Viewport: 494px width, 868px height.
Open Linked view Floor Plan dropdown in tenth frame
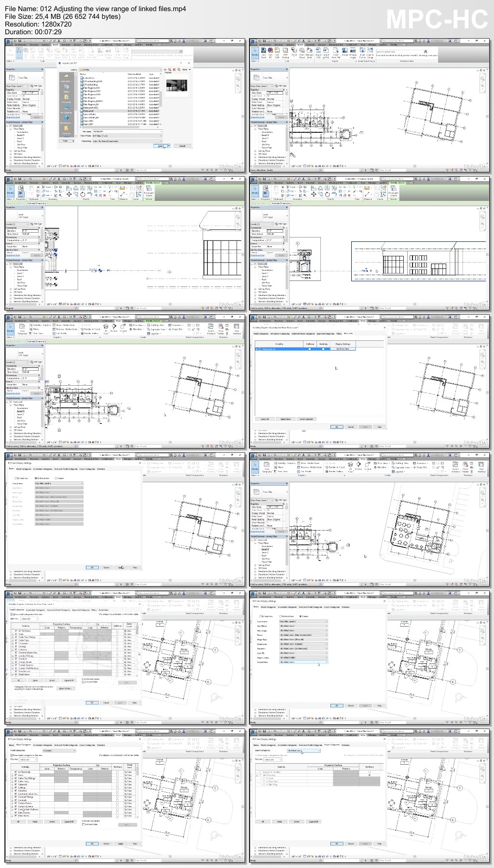point(304,621)
